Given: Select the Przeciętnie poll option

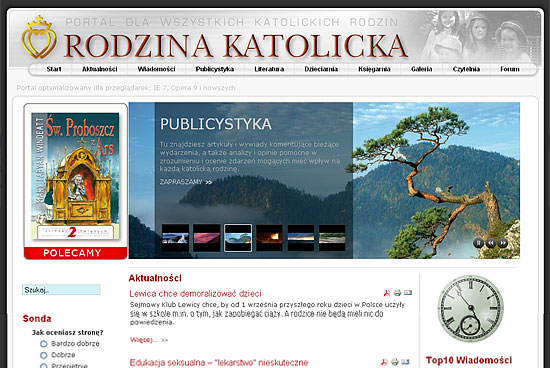Looking at the screenshot, I should tap(43, 366).
